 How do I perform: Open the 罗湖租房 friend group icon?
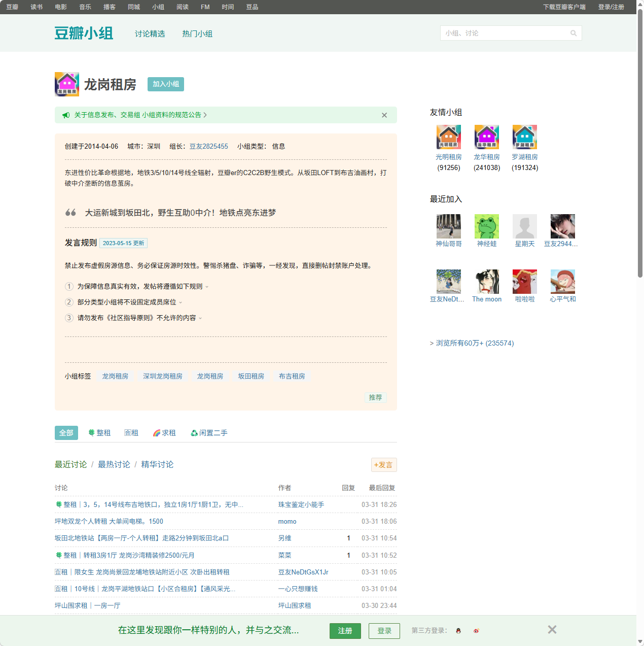pos(524,137)
